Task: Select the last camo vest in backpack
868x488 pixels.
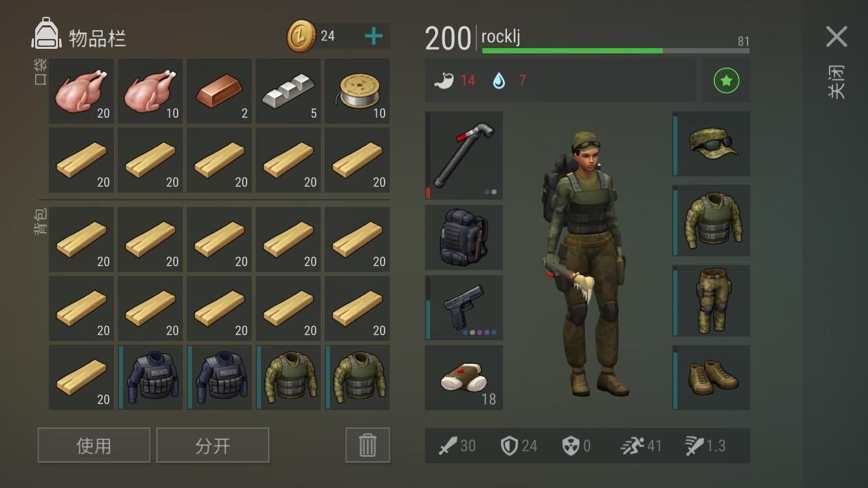Action: coord(357,377)
